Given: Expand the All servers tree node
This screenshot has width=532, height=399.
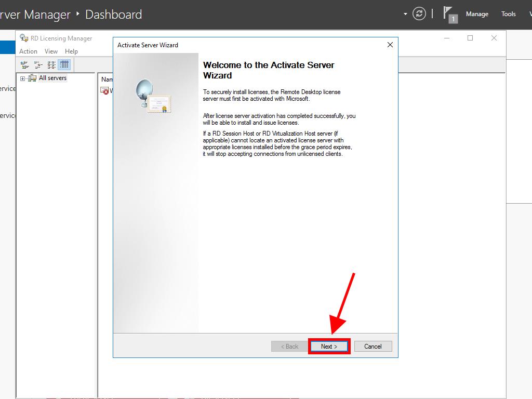Looking at the screenshot, I should pyautogui.click(x=23, y=78).
